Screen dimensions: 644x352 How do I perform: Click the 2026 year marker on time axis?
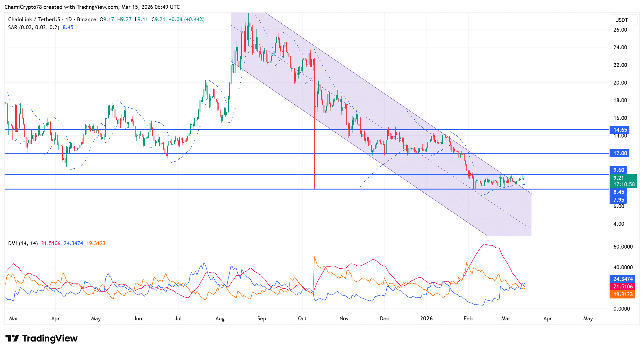tap(426, 319)
